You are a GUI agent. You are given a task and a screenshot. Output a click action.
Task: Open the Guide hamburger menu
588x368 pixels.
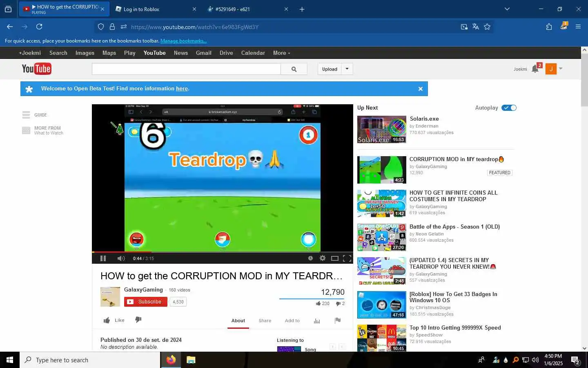click(x=26, y=115)
